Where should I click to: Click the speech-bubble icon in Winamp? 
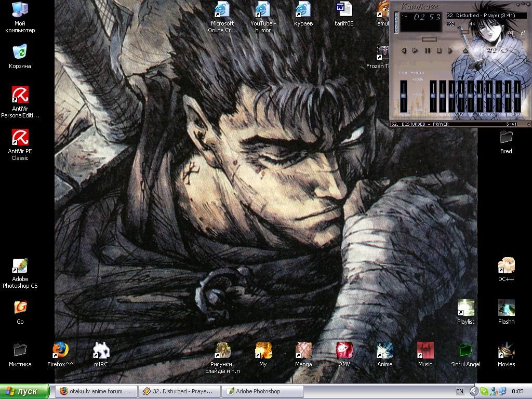(x=504, y=50)
